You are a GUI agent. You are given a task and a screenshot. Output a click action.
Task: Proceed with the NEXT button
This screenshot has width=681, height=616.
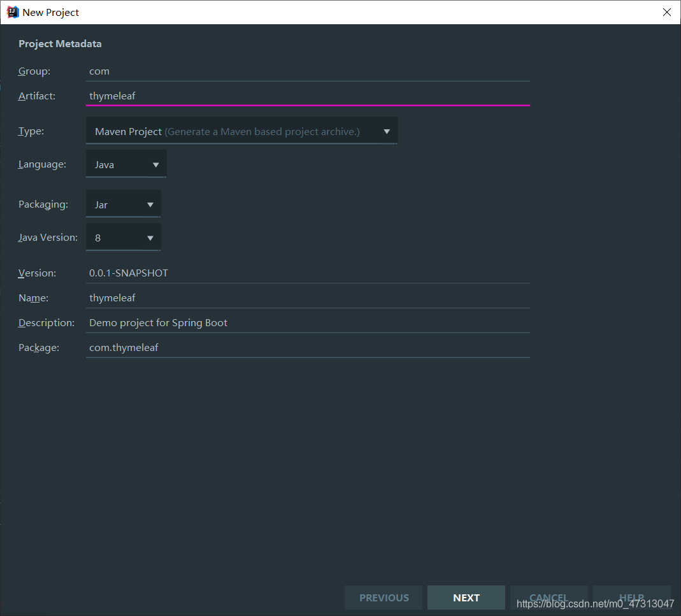pyautogui.click(x=466, y=598)
